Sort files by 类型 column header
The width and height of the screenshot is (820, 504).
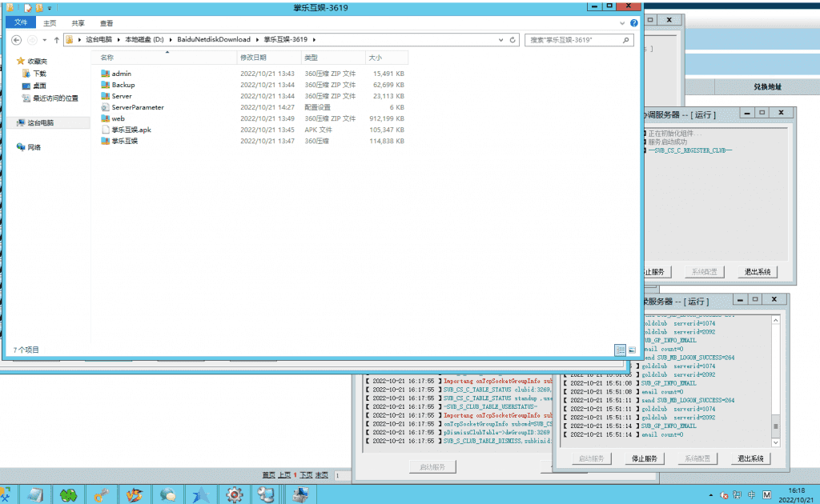pos(333,58)
